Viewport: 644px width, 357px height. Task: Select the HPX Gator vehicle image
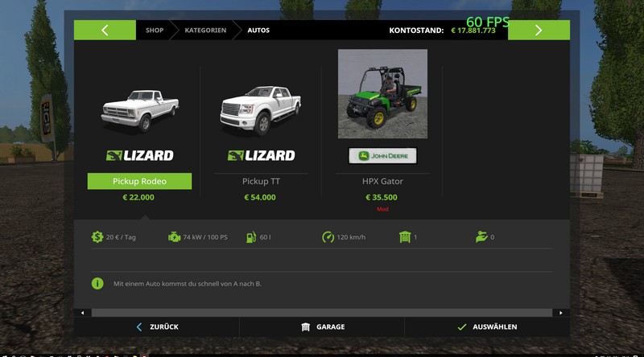(382, 94)
